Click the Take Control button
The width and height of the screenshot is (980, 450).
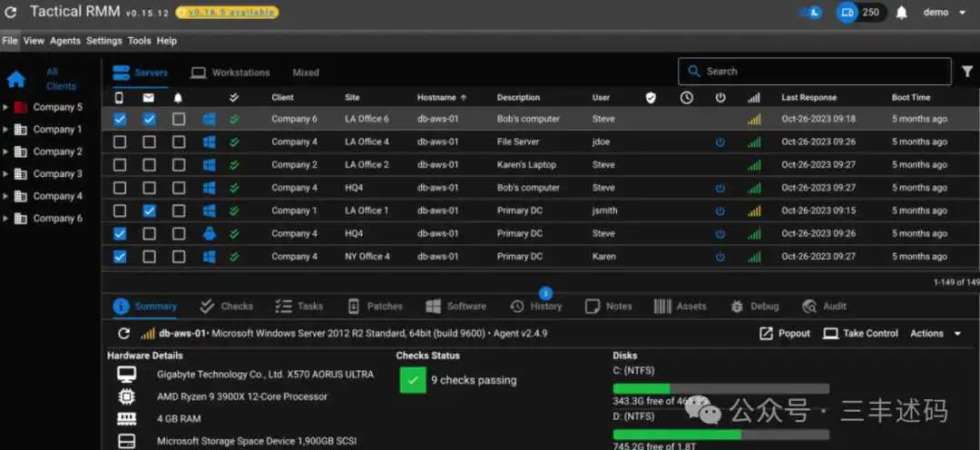[x=860, y=334]
